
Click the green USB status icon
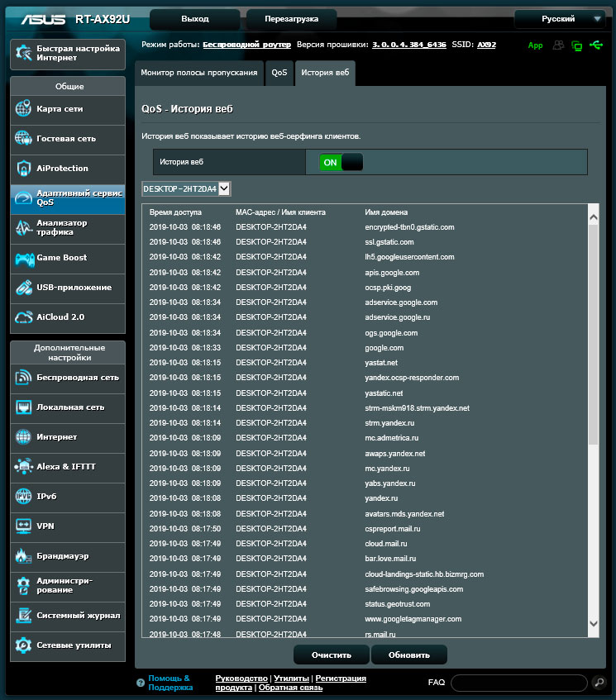click(596, 45)
